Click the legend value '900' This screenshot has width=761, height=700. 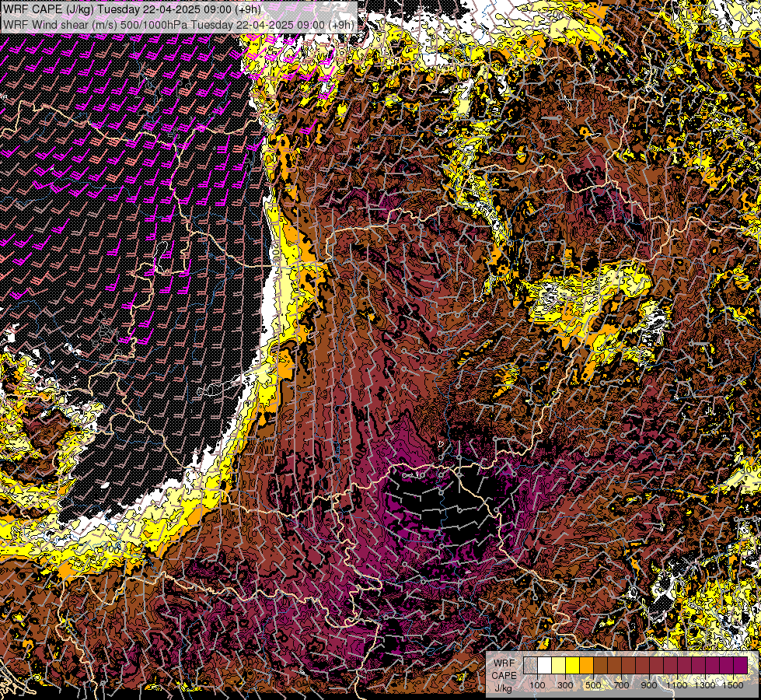tap(649, 685)
